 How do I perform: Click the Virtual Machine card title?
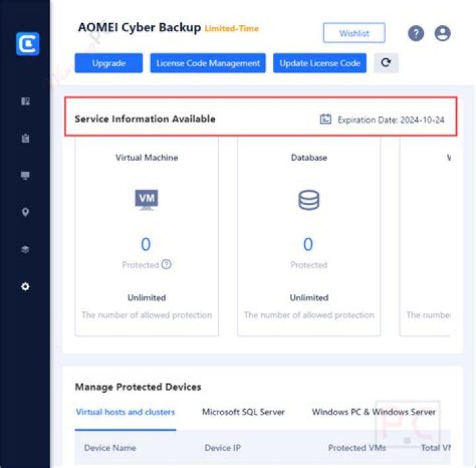[147, 157]
